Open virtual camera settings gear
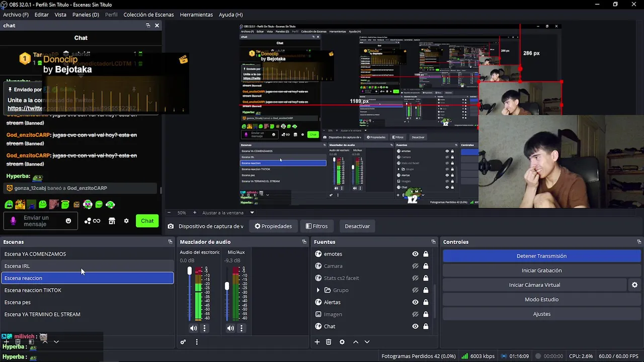644x362 pixels. click(x=634, y=285)
